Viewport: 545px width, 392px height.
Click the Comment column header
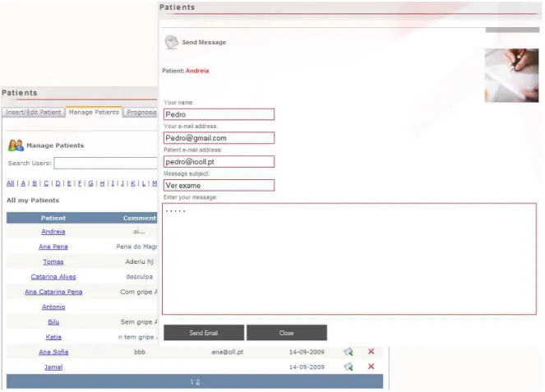pos(140,218)
